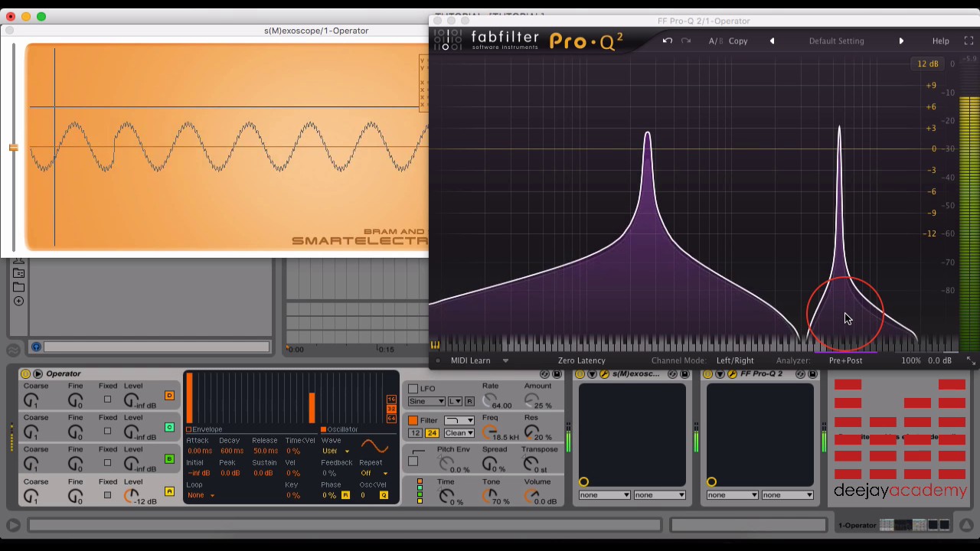Open MIDI Learn in Pro-Q 2
The height and width of the screenshot is (551, 980).
[x=470, y=360]
